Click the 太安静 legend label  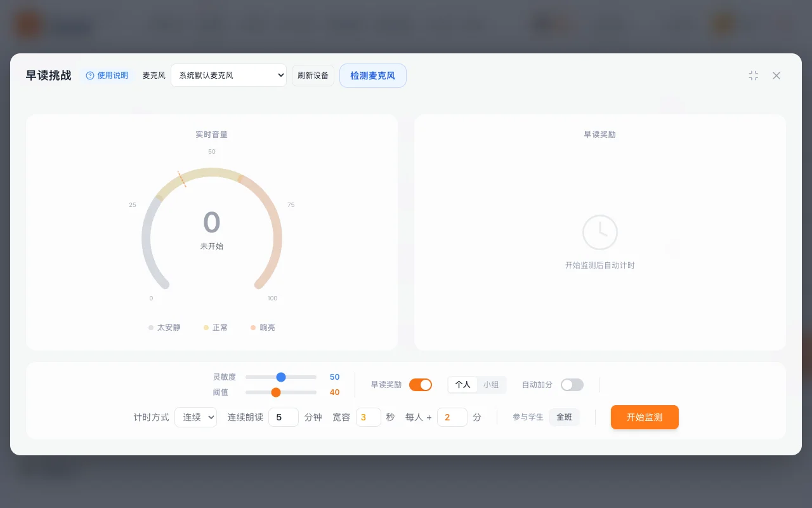(169, 328)
